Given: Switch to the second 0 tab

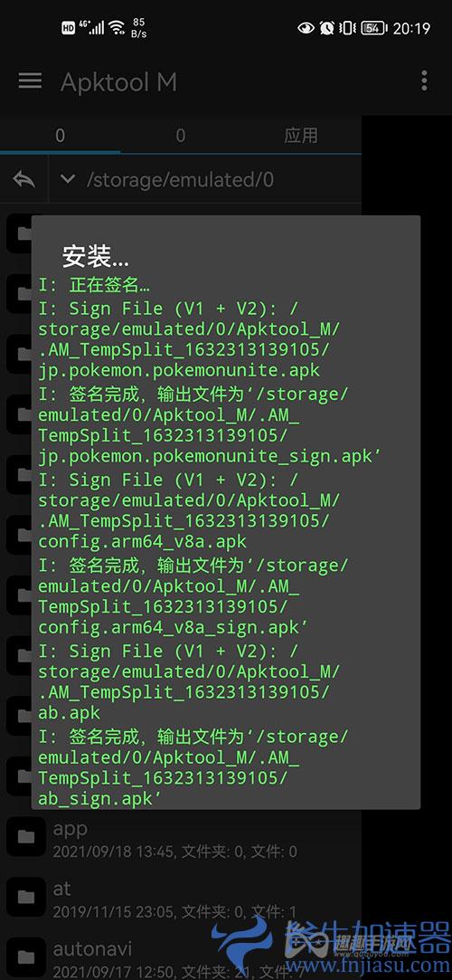Looking at the screenshot, I should click(181, 135).
